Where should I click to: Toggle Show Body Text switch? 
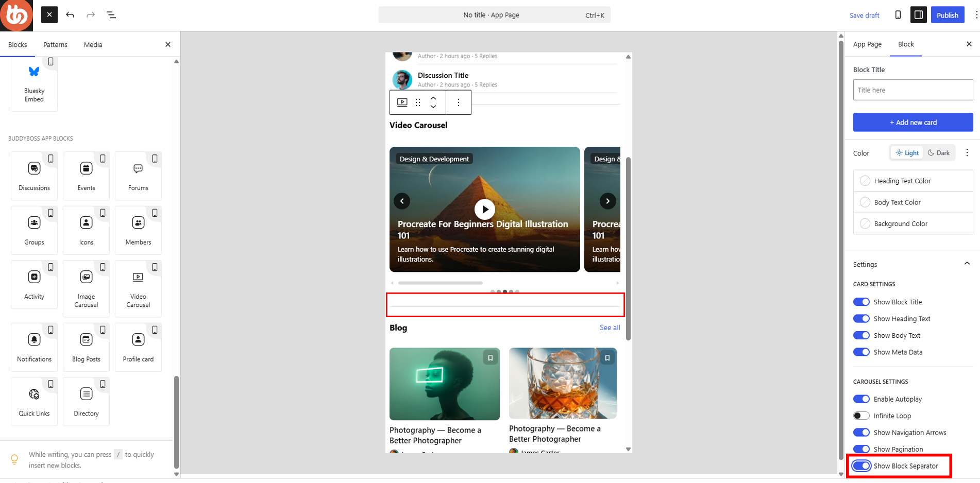pyautogui.click(x=861, y=335)
